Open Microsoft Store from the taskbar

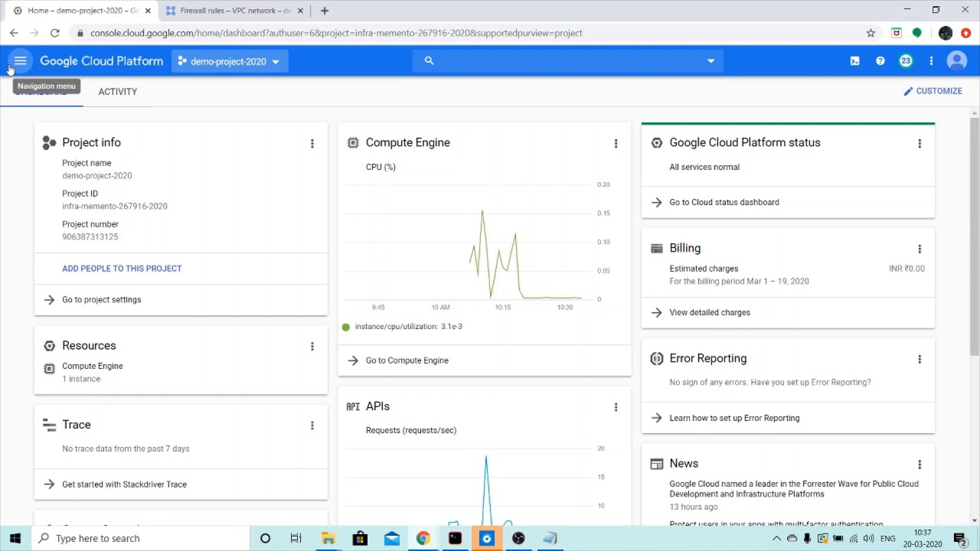click(360, 538)
